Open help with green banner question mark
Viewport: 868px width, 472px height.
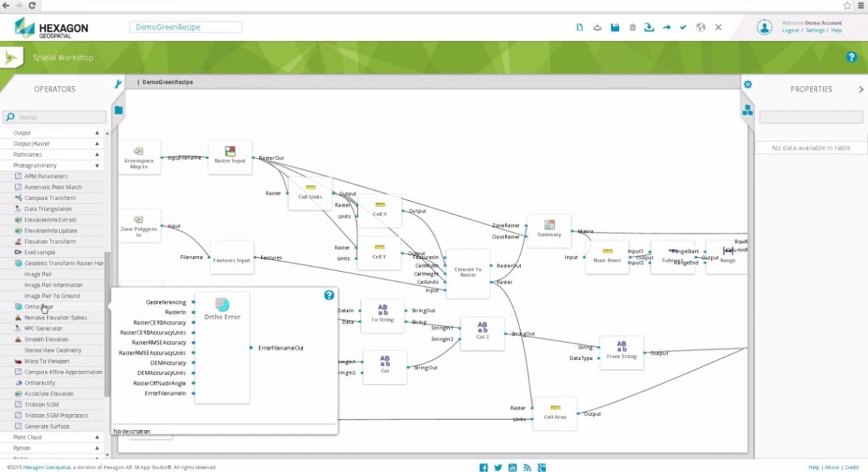tap(851, 57)
